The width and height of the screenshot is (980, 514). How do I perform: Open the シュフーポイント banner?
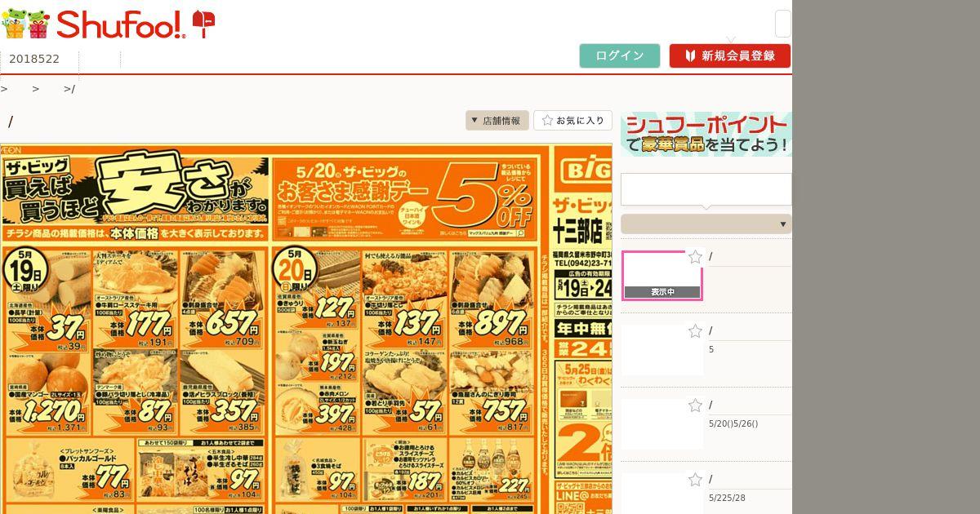pos(706,135)
